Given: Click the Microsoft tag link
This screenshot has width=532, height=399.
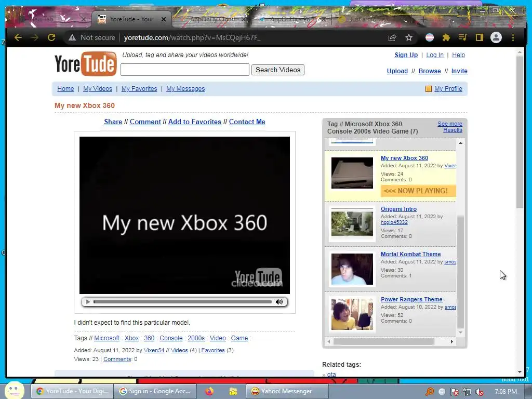Looking at the screenshot, I should (107, 338).
